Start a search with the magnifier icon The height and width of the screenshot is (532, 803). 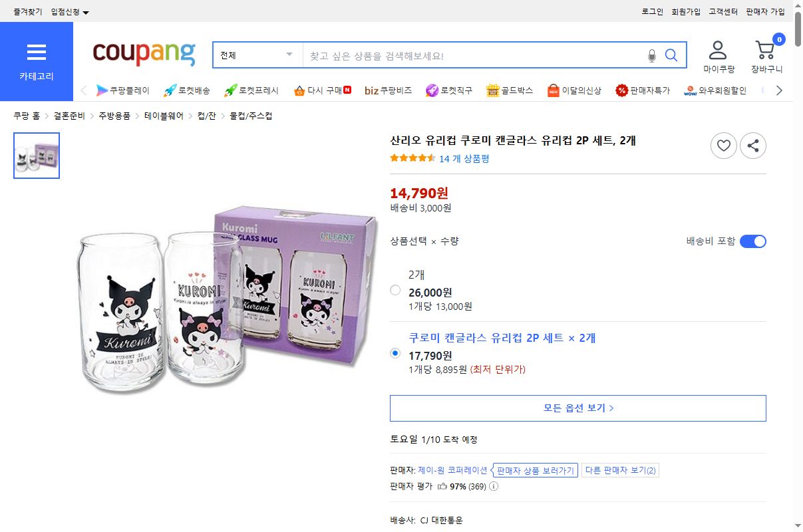[x=672, y=55]
